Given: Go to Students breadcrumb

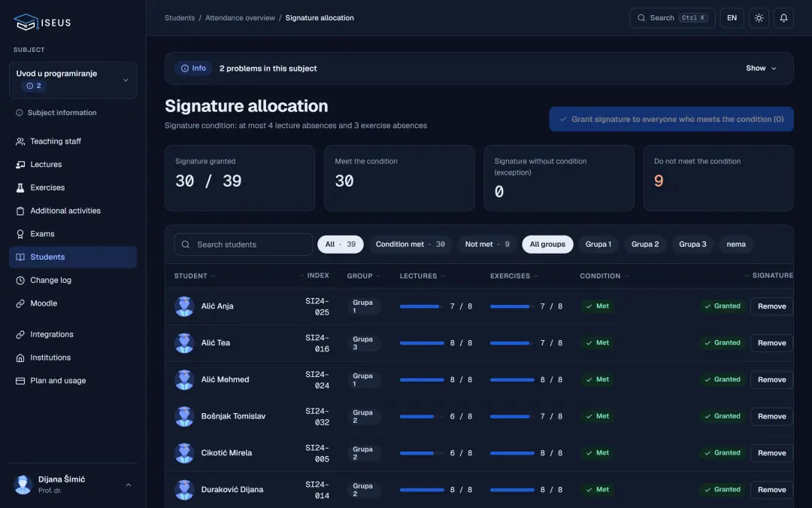Looking at the screenshot, I should tap(180, 18).
